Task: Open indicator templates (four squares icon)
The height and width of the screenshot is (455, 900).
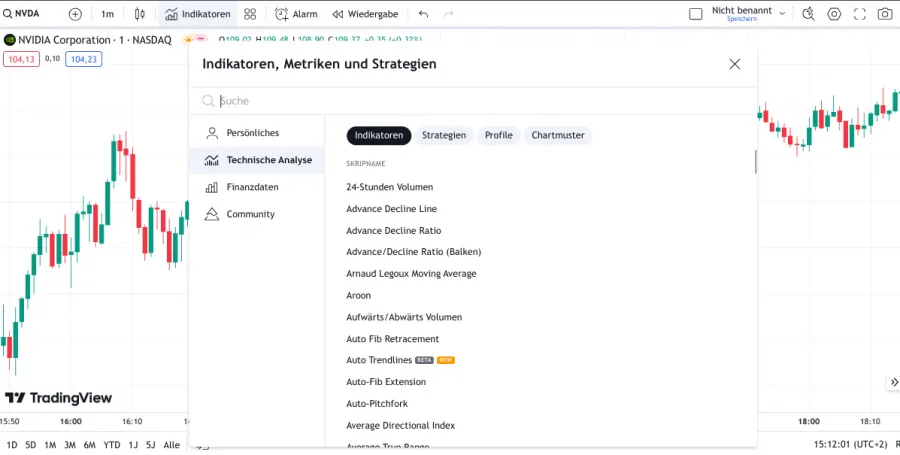Action: click(250, 14)
